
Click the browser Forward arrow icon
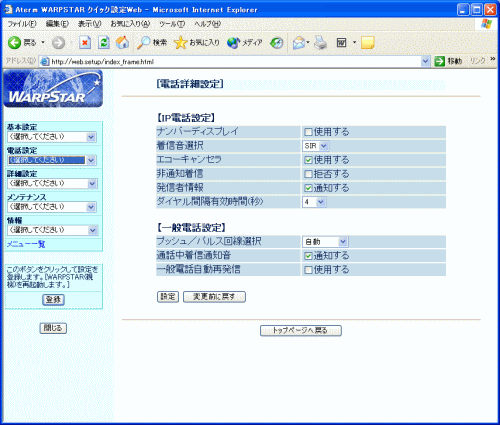(x=59, y=43)
